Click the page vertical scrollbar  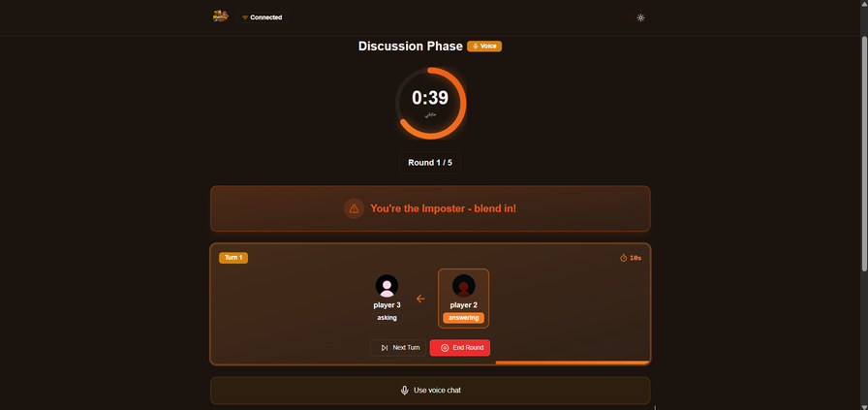(x=865, y=153)
